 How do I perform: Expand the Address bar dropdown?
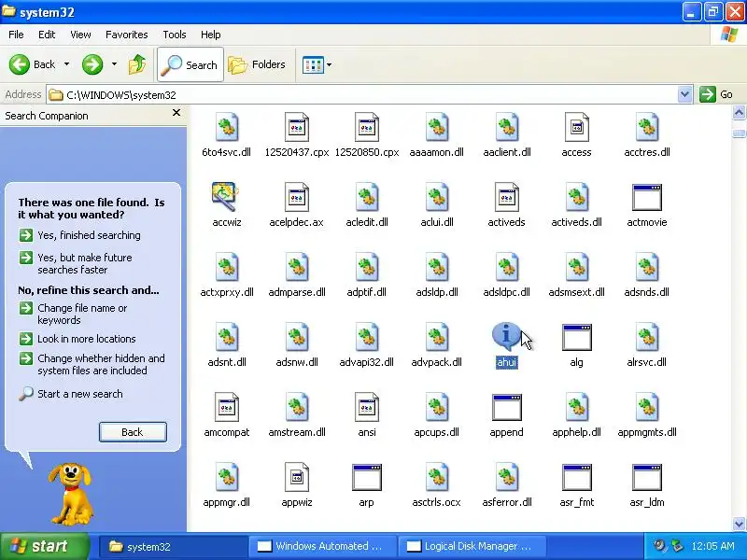tap(684, 94)
